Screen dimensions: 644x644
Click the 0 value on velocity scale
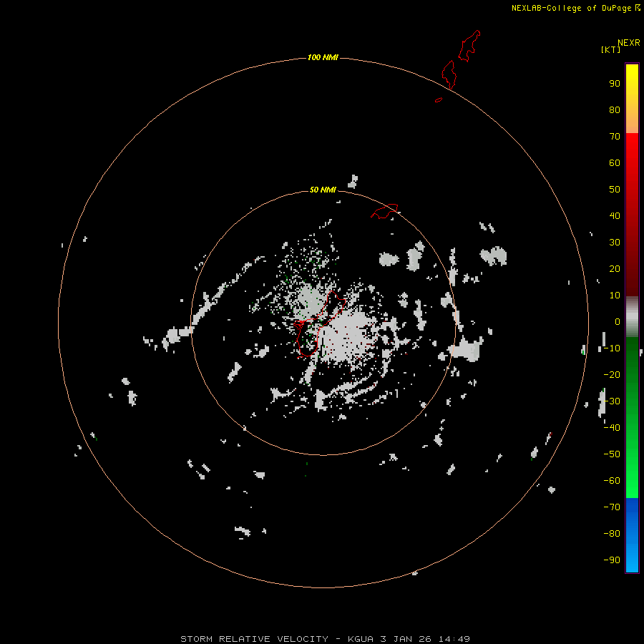[x=618, y=321]
